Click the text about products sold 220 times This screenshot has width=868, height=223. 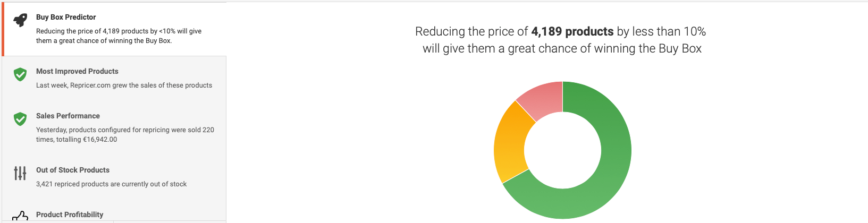click(x=125, y=134)
